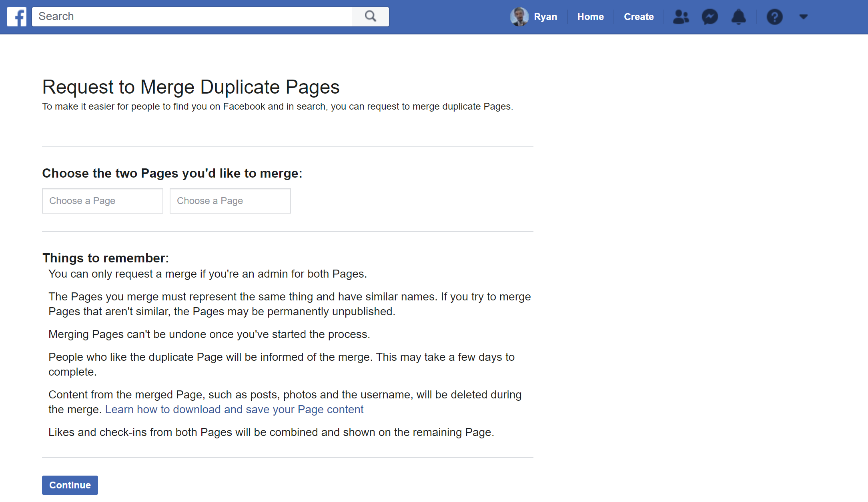The height and width of the screenshot is (502, 868).
Task: Open Learn how to download Page content link
Action: (234, 410)
